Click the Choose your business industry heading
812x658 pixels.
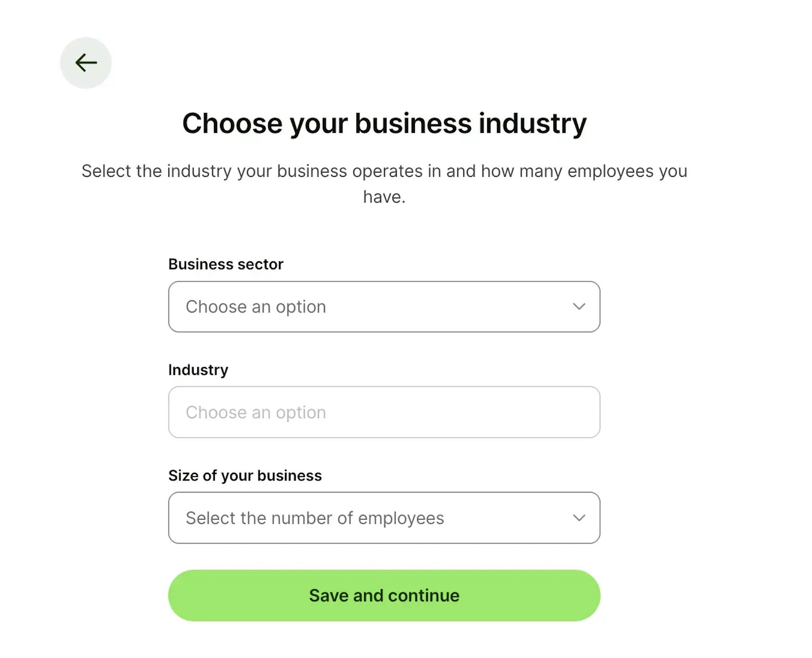tap(384, 123)
